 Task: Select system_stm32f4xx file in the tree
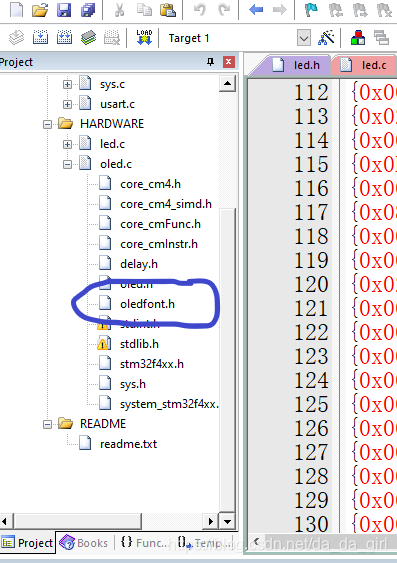pyautogui.click(x=169, y=404)
